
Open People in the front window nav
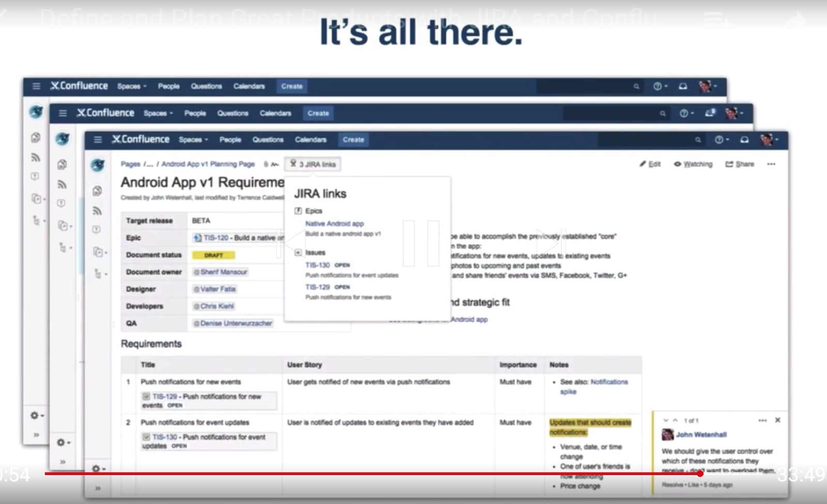click(x=230, y=140)
